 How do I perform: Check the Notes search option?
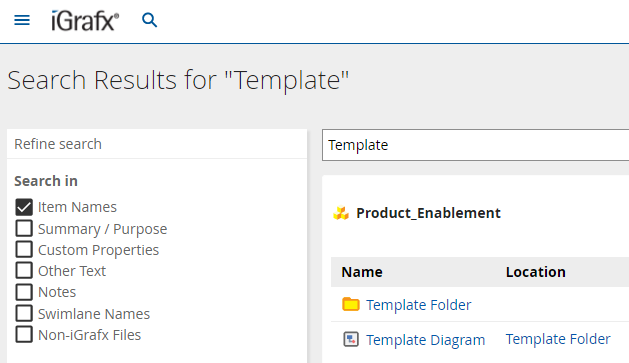(x=24, y=292)
